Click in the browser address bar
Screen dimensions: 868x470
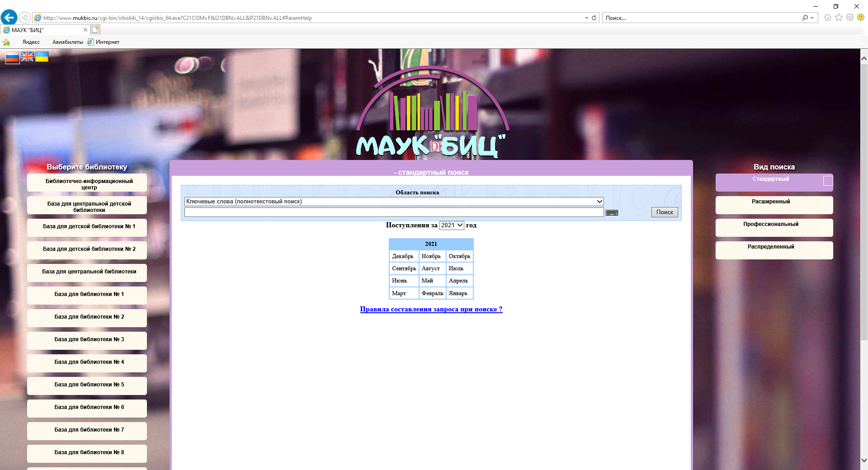312,18
